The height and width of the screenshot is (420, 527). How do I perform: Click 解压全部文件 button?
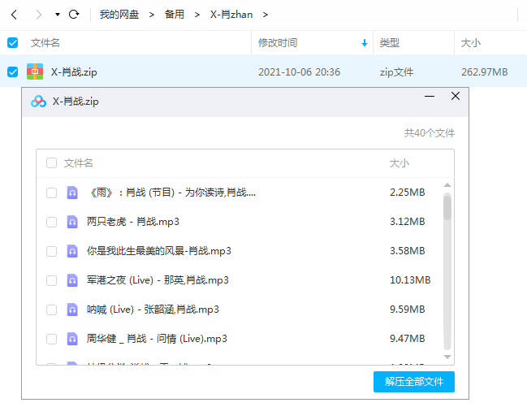414,382
